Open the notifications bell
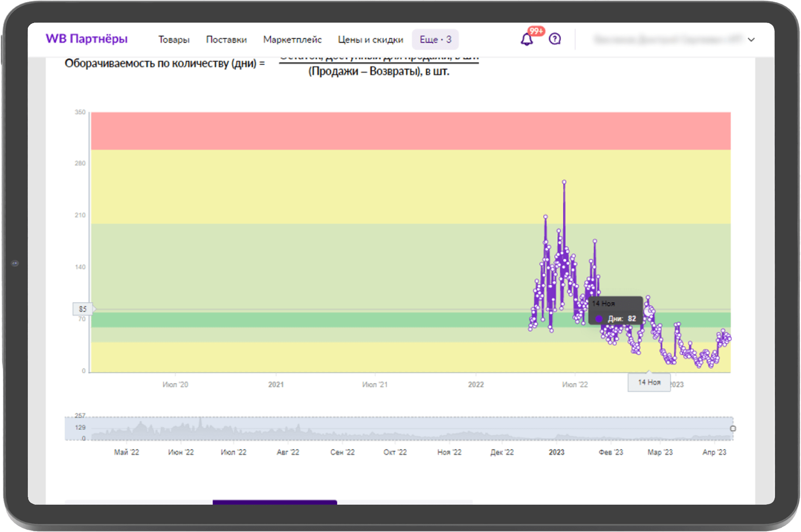The image size is (801, 532). pyautogui.click(x=526, y=40)
